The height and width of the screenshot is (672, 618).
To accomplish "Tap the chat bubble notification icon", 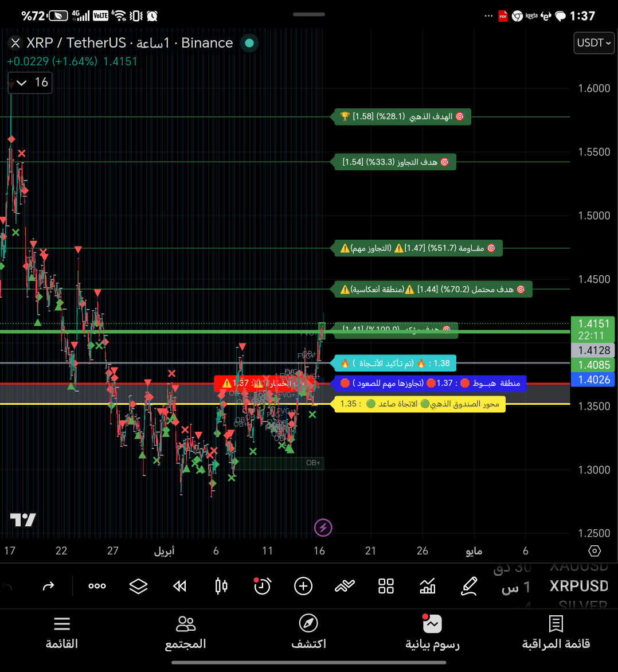I will point(560,16).
